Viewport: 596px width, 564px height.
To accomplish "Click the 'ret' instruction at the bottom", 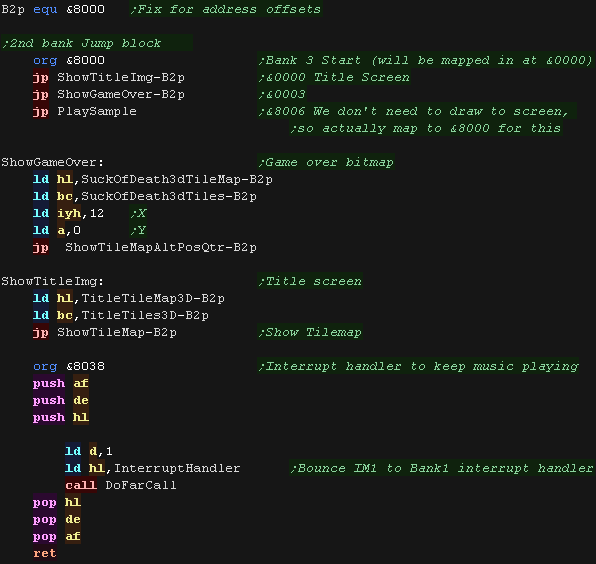I will pos(45,553).
